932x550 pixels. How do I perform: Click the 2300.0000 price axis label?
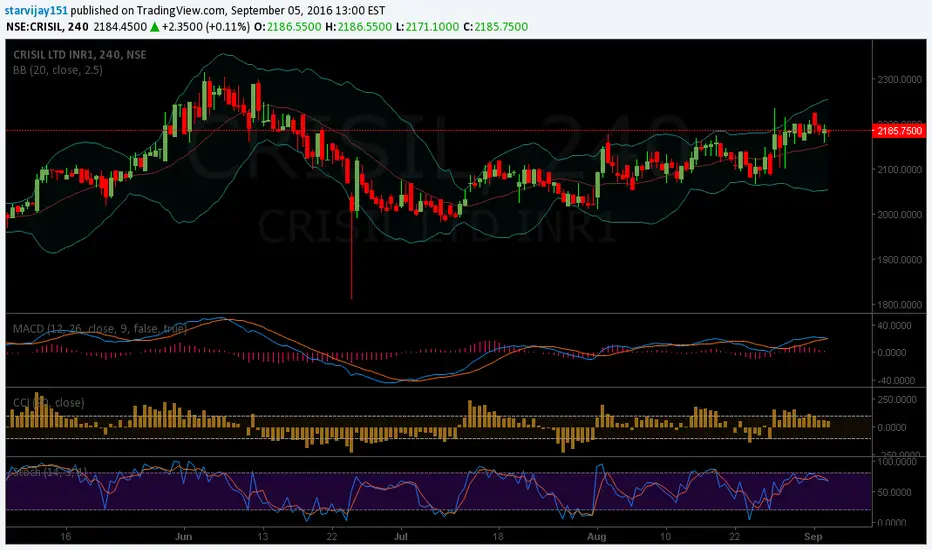click(x=899, y=79)
